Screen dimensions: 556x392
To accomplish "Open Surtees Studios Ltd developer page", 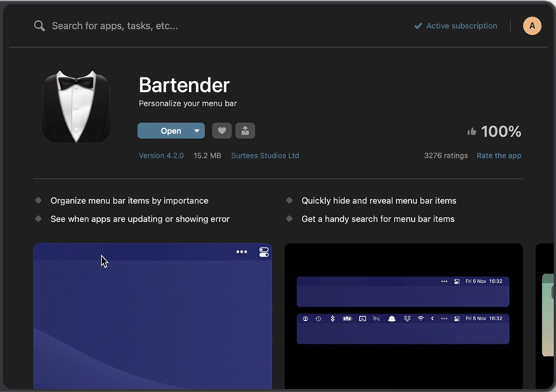I will pyautogui.click(x=265, y=155).
